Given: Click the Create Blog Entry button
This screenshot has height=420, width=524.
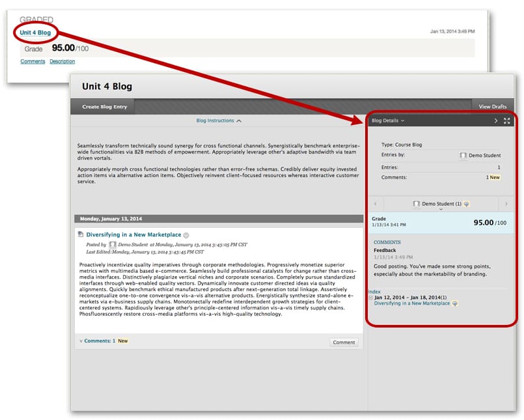Looking at the screenshot, I should [104, 107].
